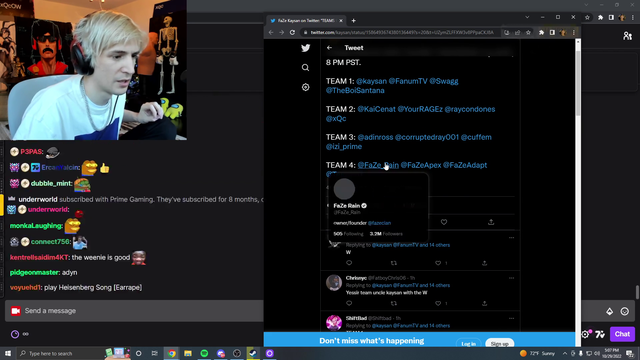This screenshot has width=640, height=360.
Task: Click the Windows taskbar search box
Action: point(61,353)
